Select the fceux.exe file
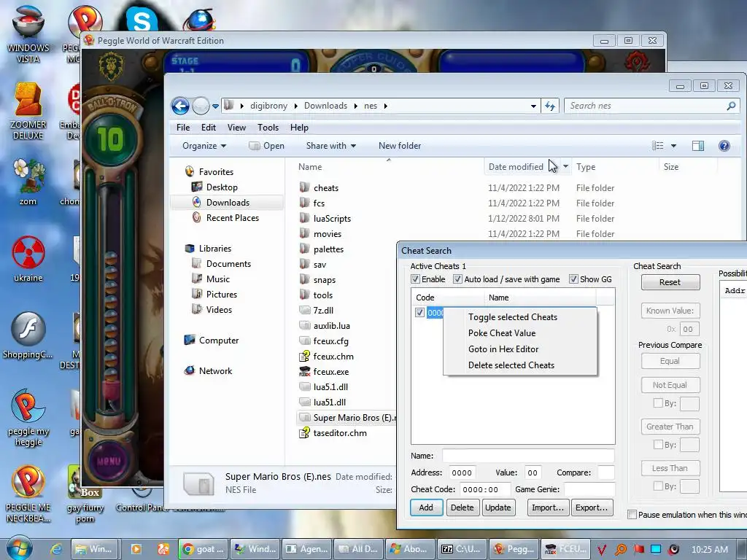Screen dimensions: 747x560 pyautogui.click(x=330, y=371)
